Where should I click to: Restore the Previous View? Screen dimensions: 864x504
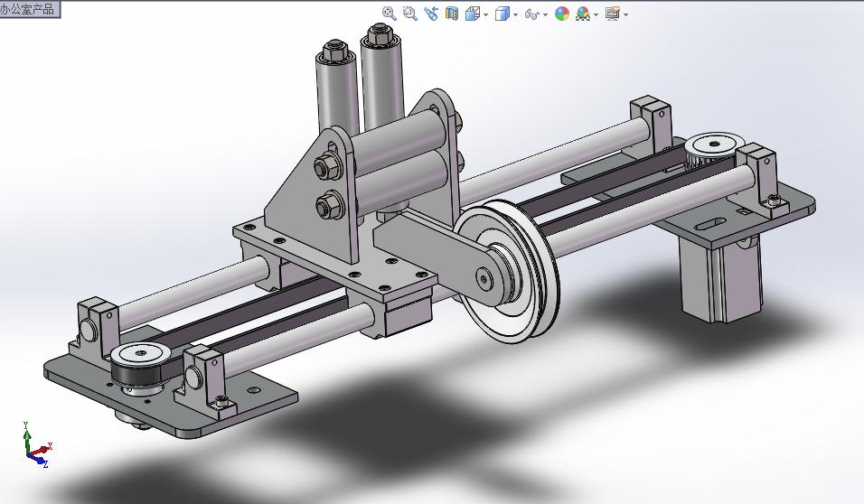431,14
